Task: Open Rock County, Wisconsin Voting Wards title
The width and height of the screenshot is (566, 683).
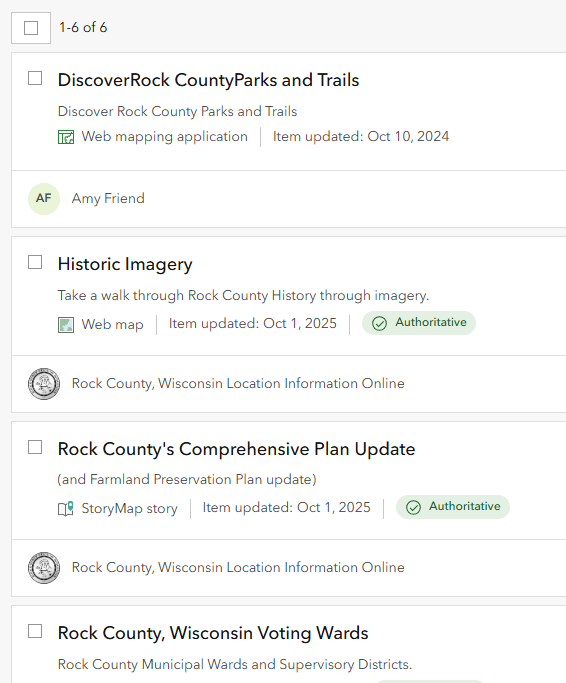Action: click(x=213, y=633)
